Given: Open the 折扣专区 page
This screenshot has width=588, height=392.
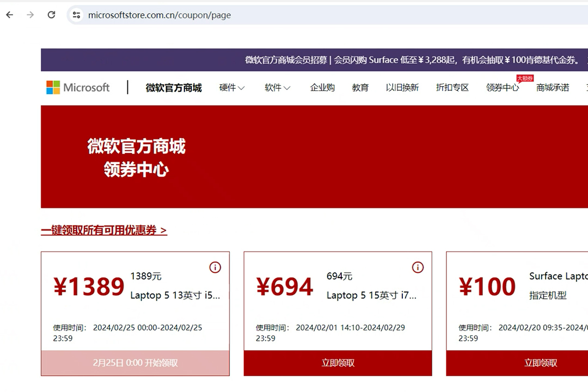Looking at the screenshot, I should click(x=452, y=88).
